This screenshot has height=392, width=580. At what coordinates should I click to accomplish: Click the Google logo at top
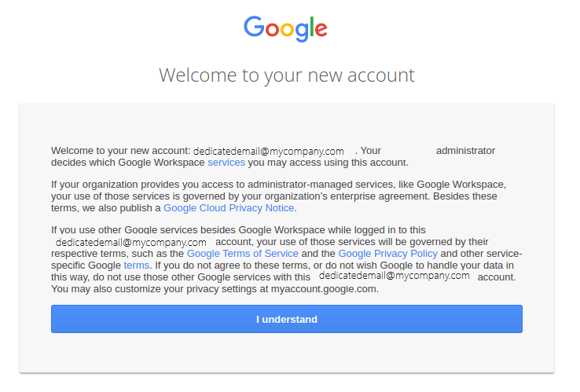pyautogui.click(x=285, y=29)
